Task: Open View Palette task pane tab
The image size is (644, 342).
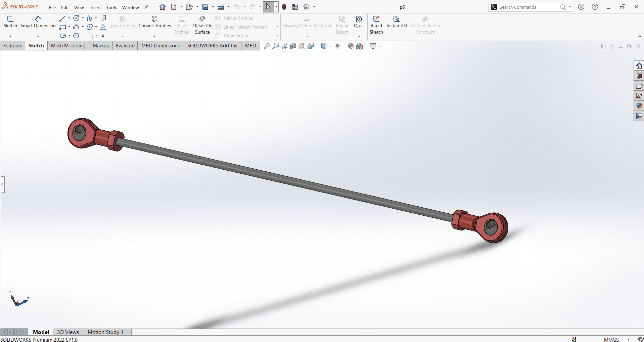Action: point(639,96)
